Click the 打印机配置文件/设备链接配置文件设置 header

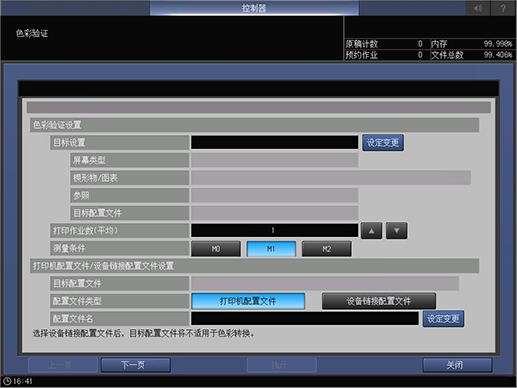coord(254,266)
